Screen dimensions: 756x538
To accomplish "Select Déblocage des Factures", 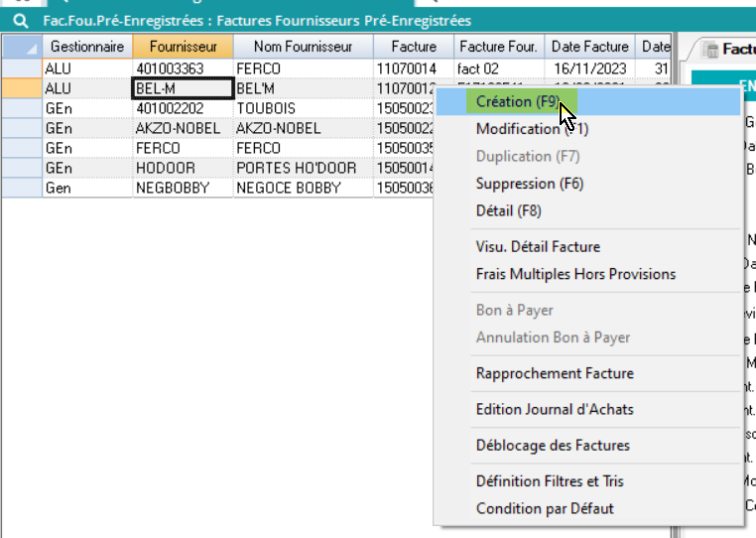I will point(553,445).
